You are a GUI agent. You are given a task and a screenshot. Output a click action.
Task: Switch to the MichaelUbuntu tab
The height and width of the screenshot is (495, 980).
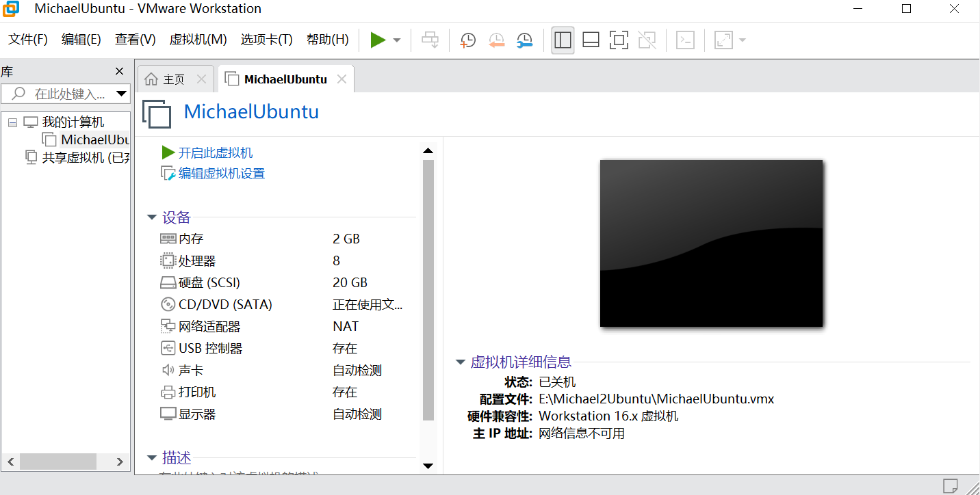285,79
